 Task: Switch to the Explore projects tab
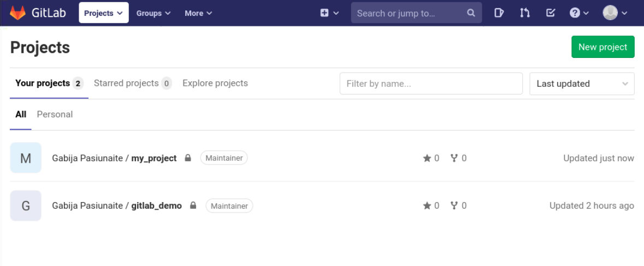point(215,84)
